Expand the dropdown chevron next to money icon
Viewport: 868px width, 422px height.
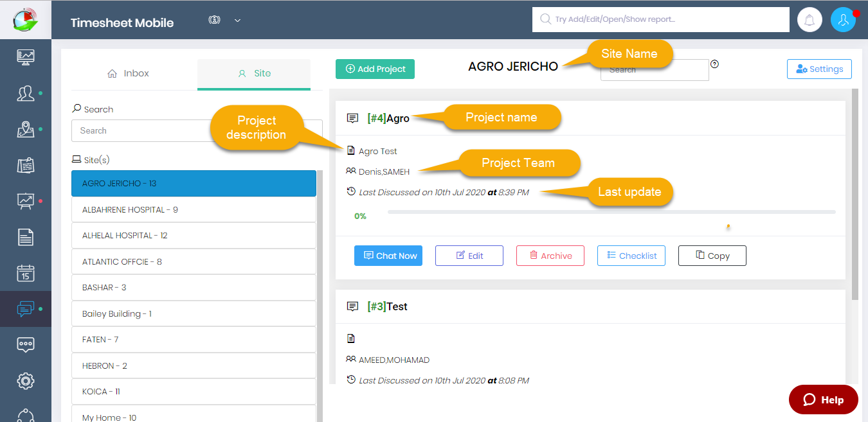[237, 21]
